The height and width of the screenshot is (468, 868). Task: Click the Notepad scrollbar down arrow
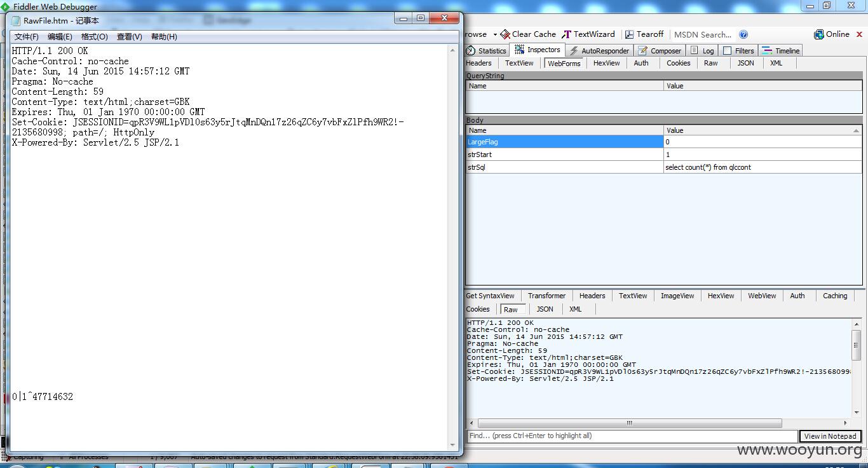click(452, 445)
